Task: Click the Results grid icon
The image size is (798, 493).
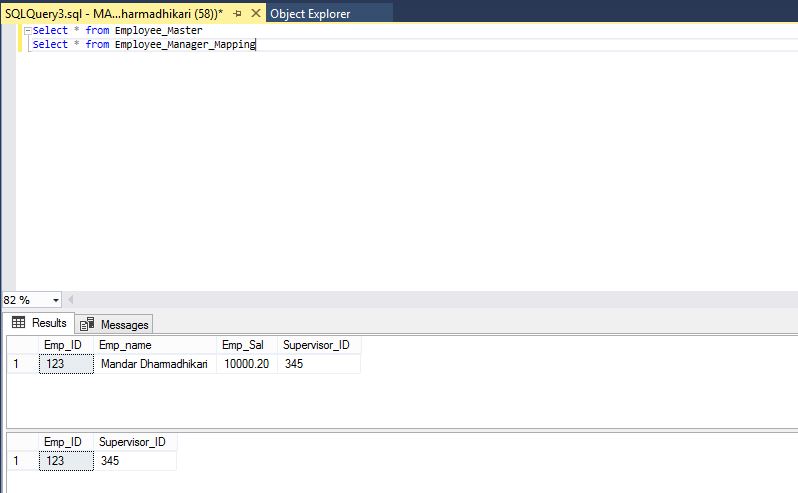Action: pyautogui.click(x=18, y=323)
